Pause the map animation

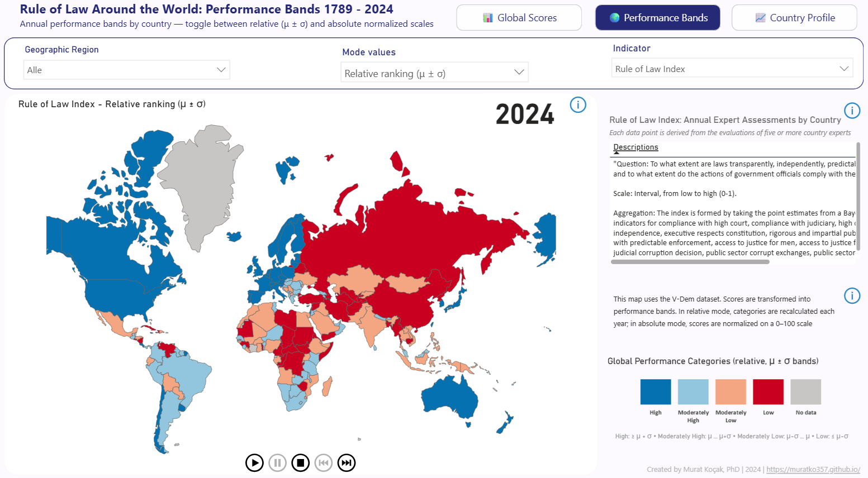pyautogui.click(x=277, y=462)
